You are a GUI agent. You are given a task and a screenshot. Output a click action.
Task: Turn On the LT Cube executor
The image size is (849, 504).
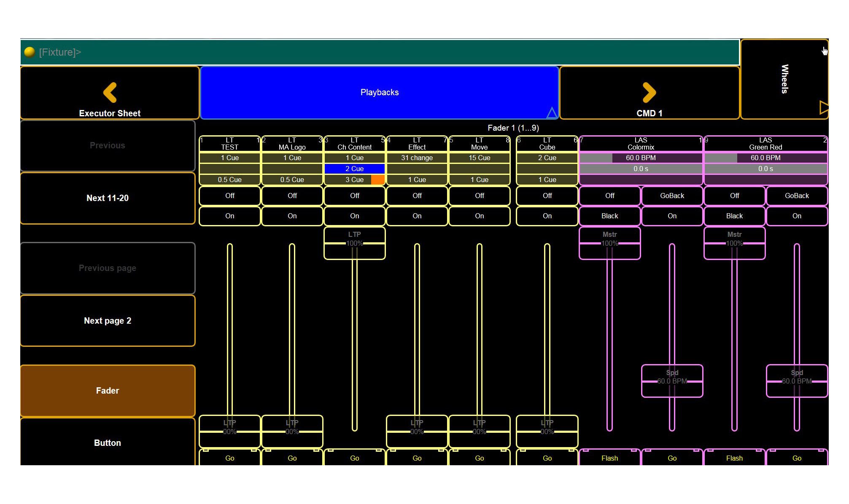pos(547,216)
